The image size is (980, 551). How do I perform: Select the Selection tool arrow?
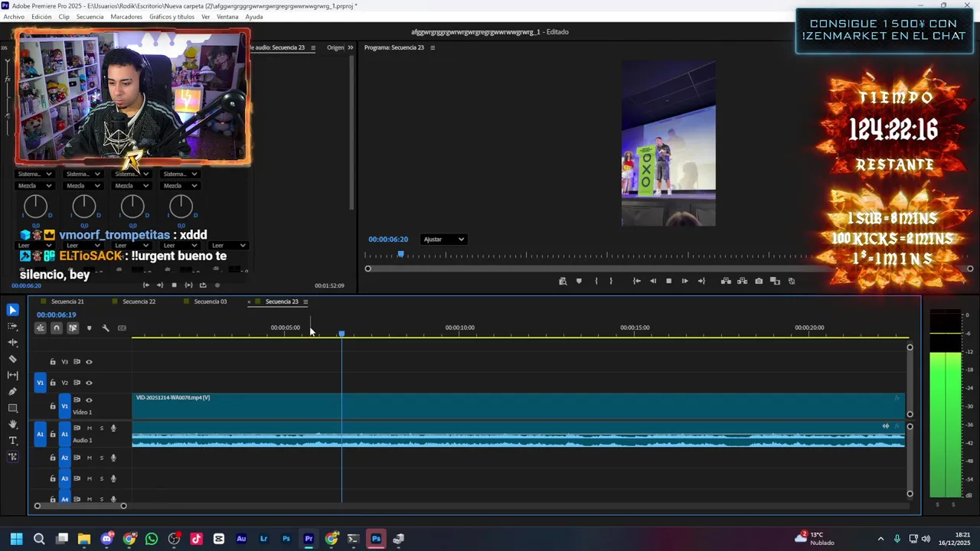[x=12, y=310]
